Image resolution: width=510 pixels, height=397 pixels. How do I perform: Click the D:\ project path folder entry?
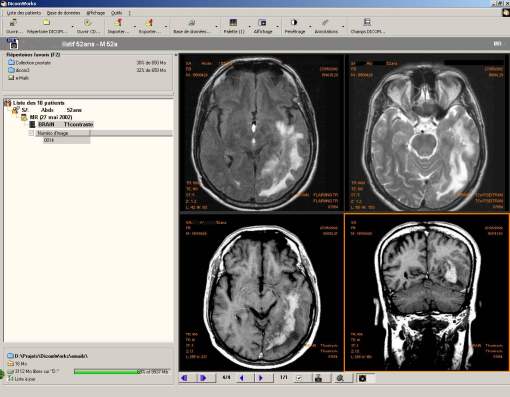(47, 356)
